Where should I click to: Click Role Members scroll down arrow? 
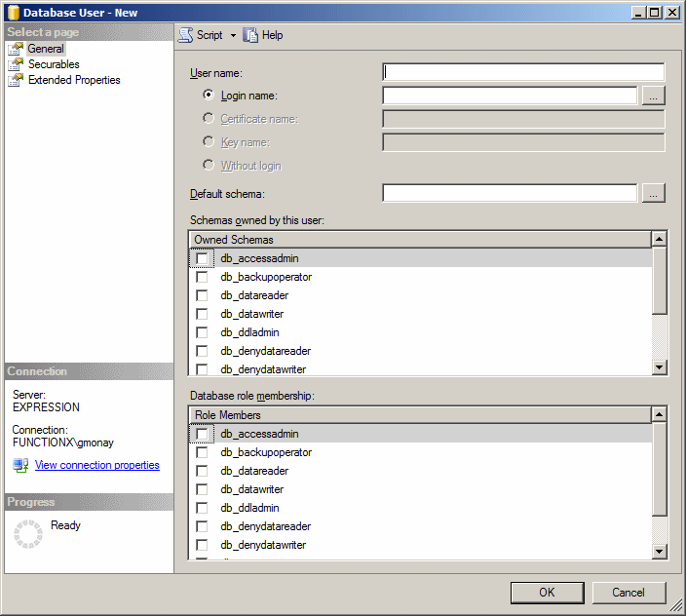tap(659, 552)
